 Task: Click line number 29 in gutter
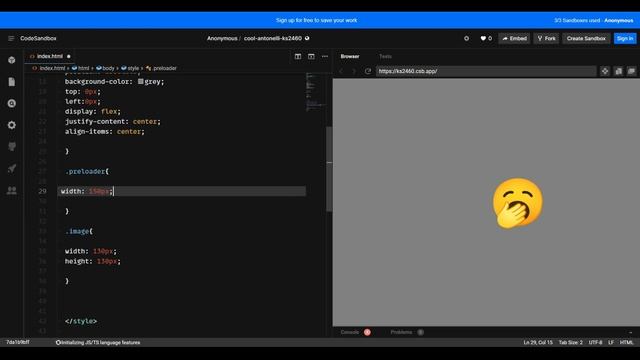point(42,191)
